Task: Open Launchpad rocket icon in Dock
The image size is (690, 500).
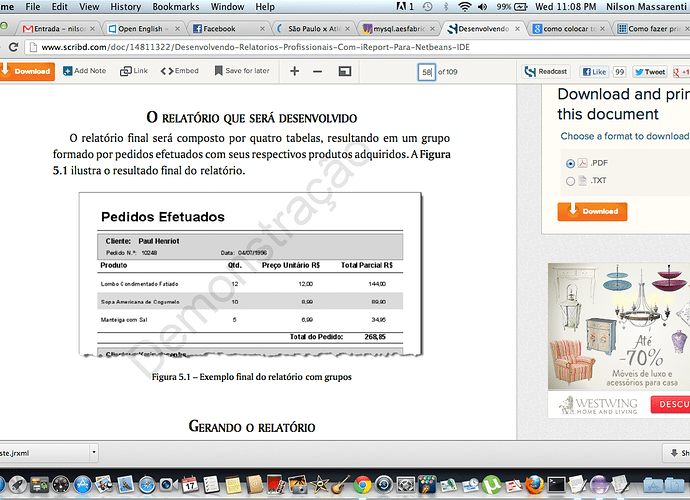Action: pos(18,485)
